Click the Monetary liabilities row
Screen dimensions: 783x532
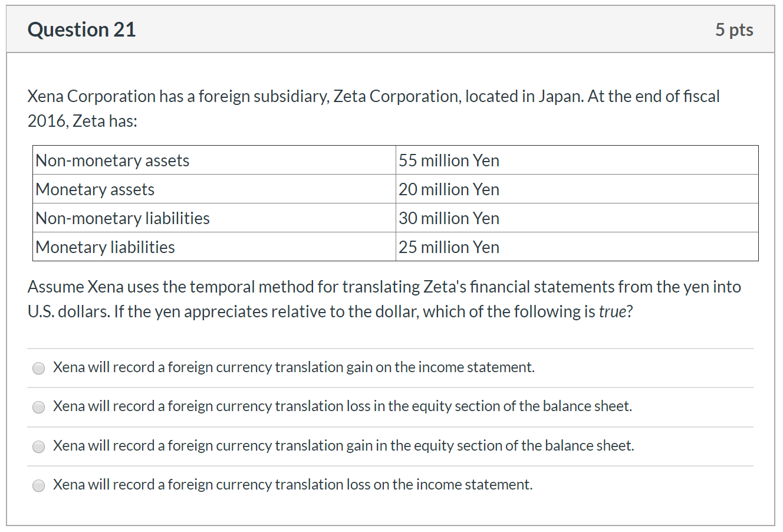click(105, 247)
